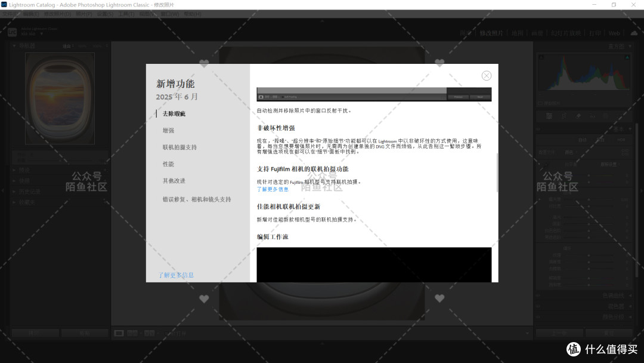Switch to the 修改照片 module
The height and width of the screenshot is (363, 644).
pyautogui.click(x=491, y=33)
